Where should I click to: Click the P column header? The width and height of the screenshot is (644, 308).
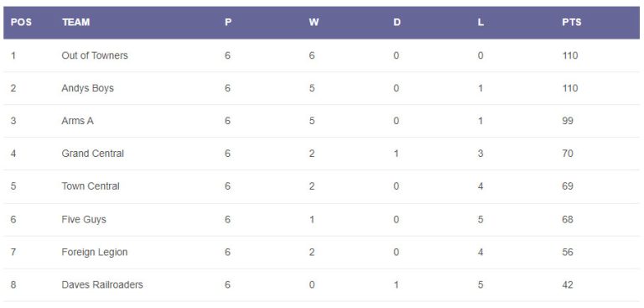tap(228, 23)
